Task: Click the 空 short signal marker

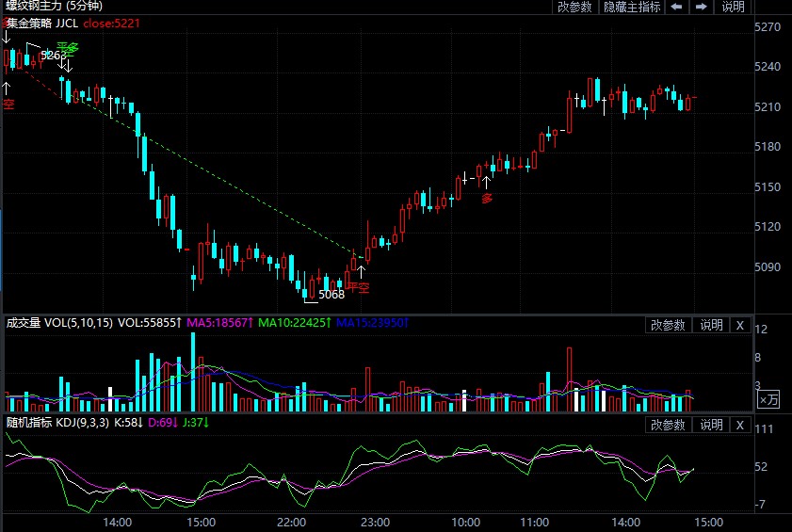Action: click(8, 104)
